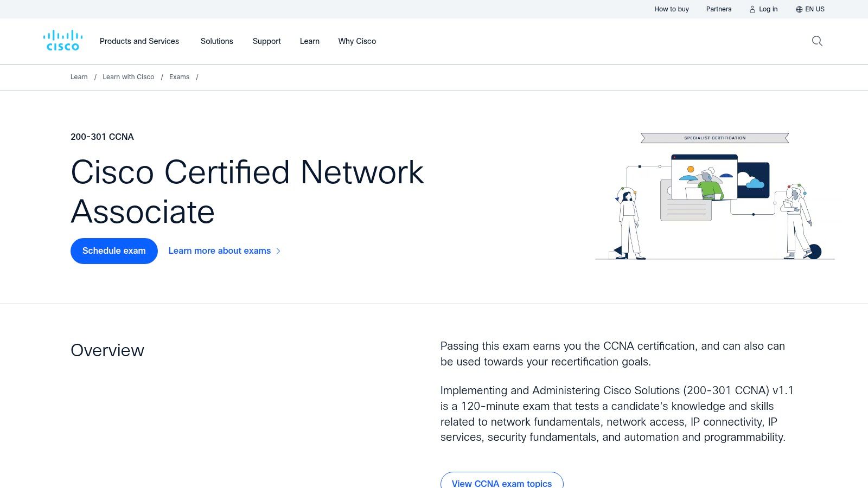Go to Learn with Cisco breadcrumb
The image size is (868, 488).
click(129, 77)
